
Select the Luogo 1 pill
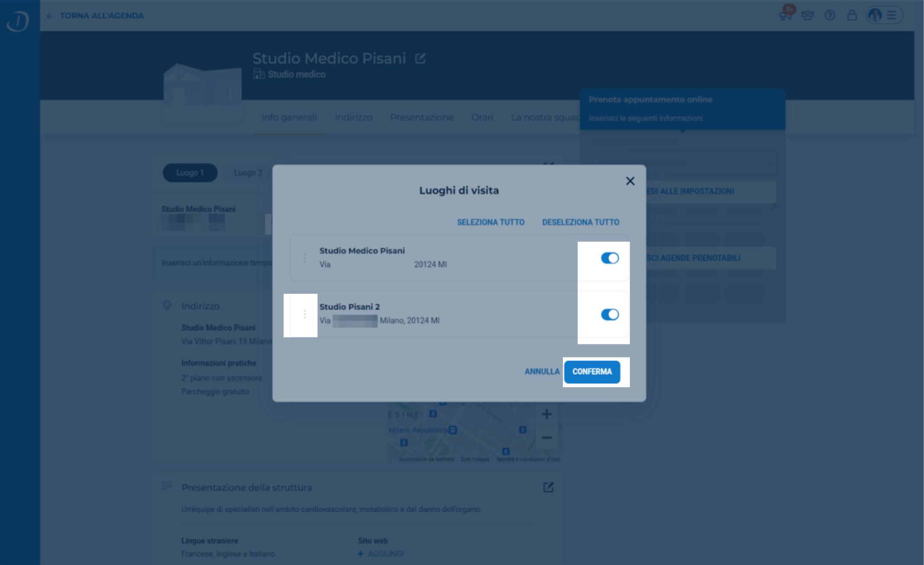coord(190,173)
